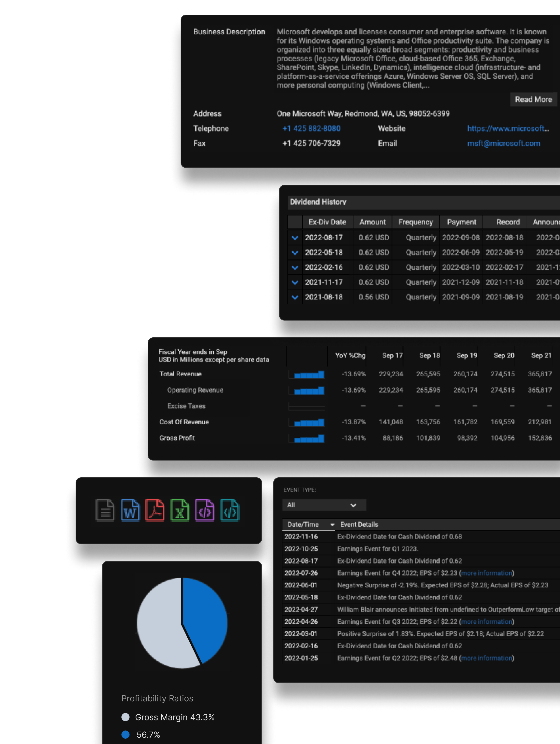Sort by Date/Time column header arrow
This screenshot has width=560, height=744.
[x=332, y=525]
